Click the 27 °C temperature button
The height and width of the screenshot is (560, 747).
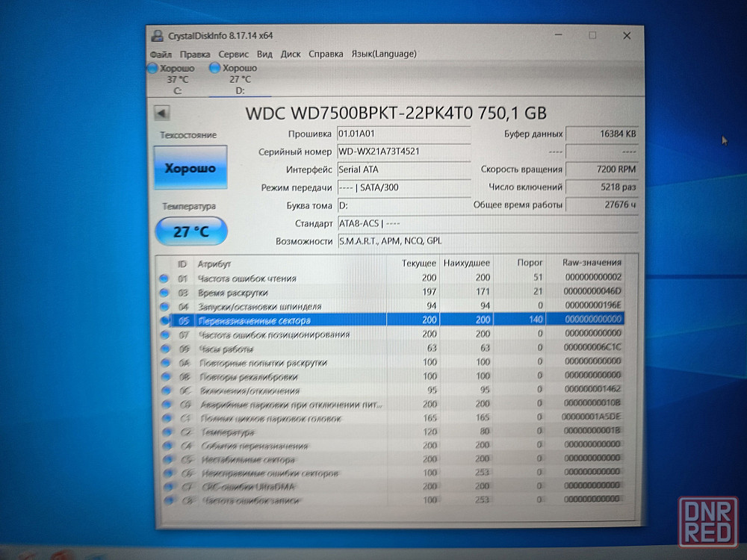point(191,231)
